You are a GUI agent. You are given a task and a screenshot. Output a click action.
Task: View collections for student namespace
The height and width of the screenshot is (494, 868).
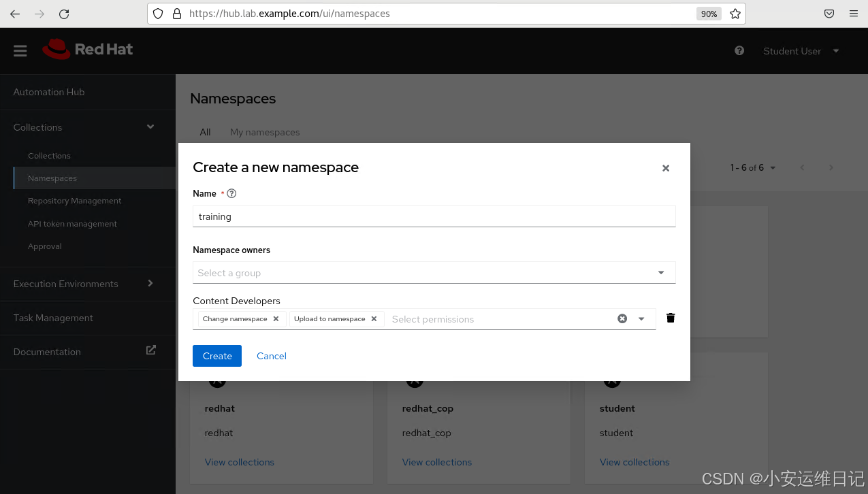click(634, 462)
